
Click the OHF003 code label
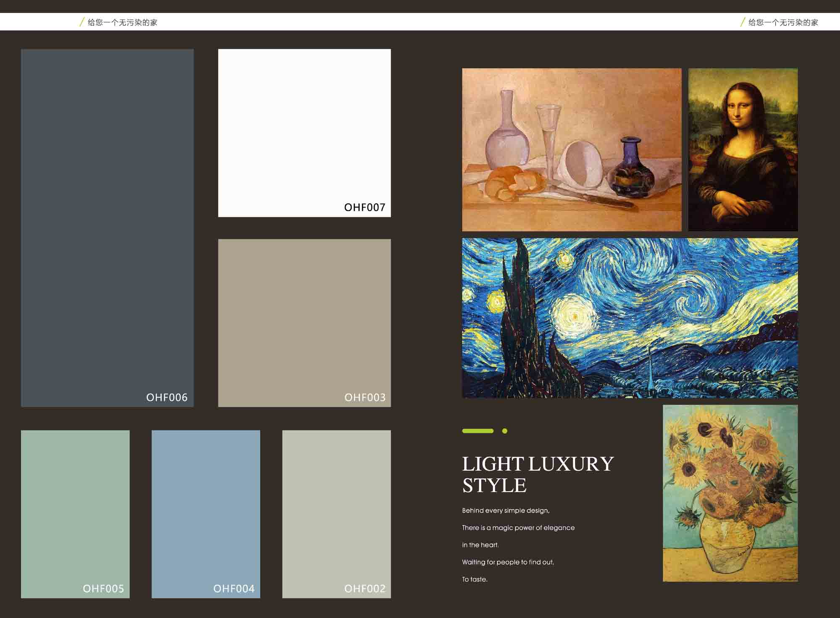point(365,398)
